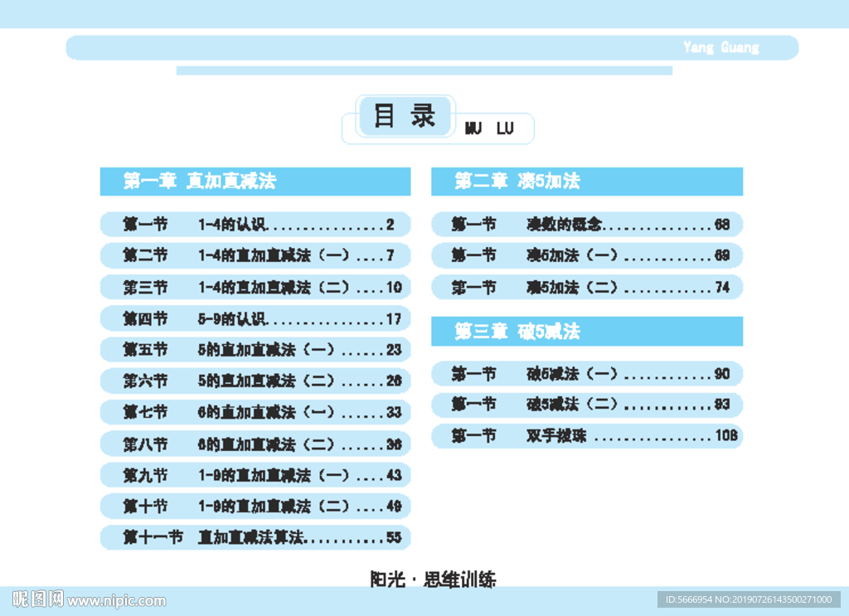Open 第十一节 直加直减法算法 entry
The width and height of the screenshot is (849, 616).
[255, 537]
